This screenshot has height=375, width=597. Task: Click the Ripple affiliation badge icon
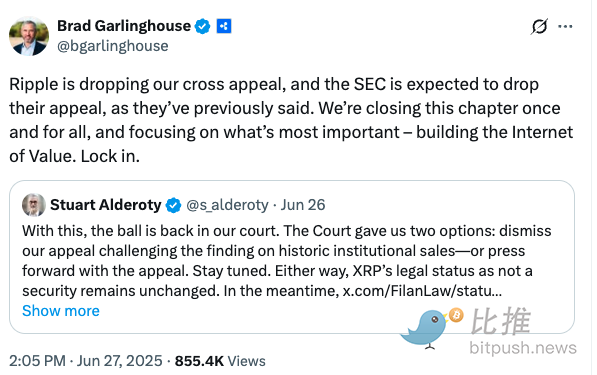224,26
